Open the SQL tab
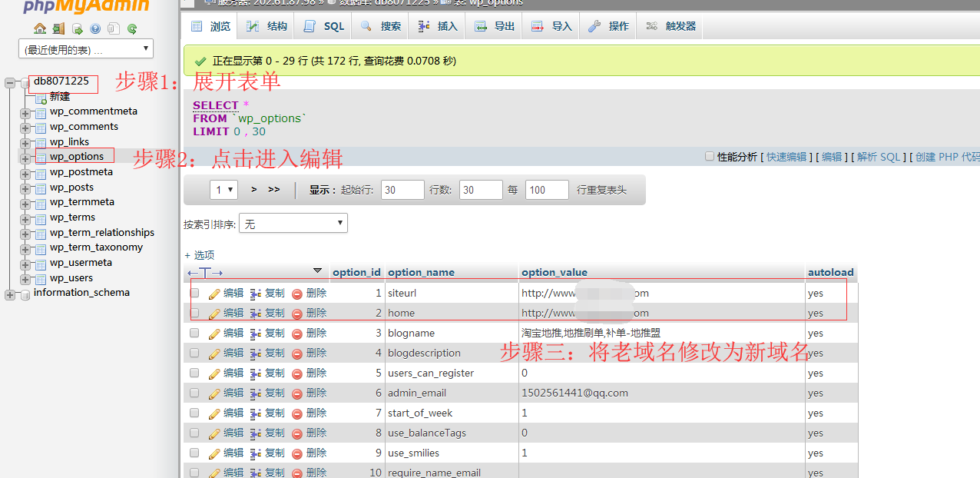This screenshot has height=478, width=980. 324,26
